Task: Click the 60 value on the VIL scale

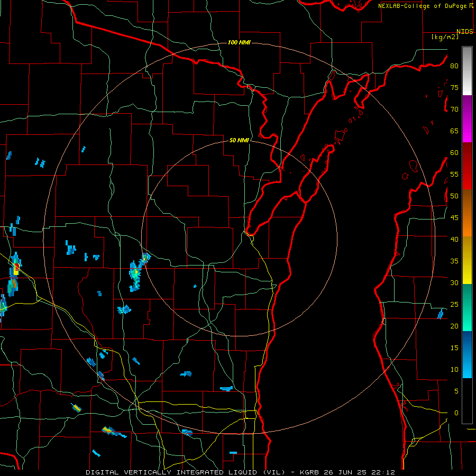Action: click(x=454, y=153)
